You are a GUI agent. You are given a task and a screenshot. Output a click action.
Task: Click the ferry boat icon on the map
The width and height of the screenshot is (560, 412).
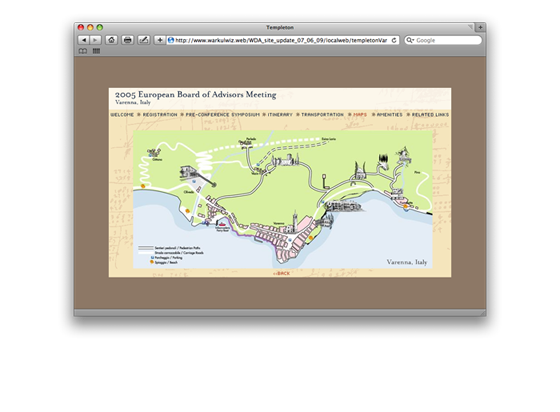[222, 225]
